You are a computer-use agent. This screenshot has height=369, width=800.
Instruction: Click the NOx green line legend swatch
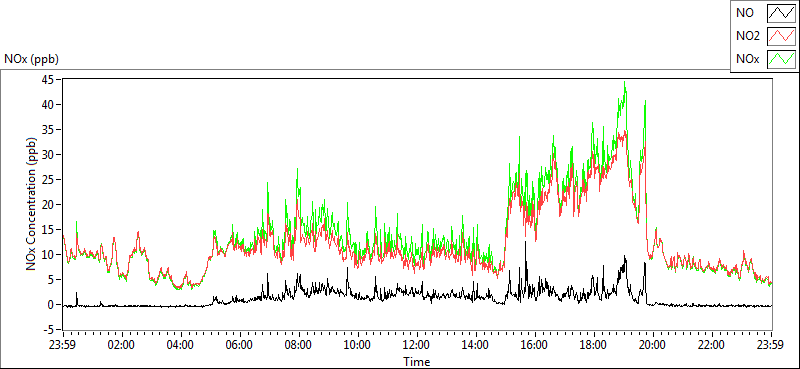781,59
